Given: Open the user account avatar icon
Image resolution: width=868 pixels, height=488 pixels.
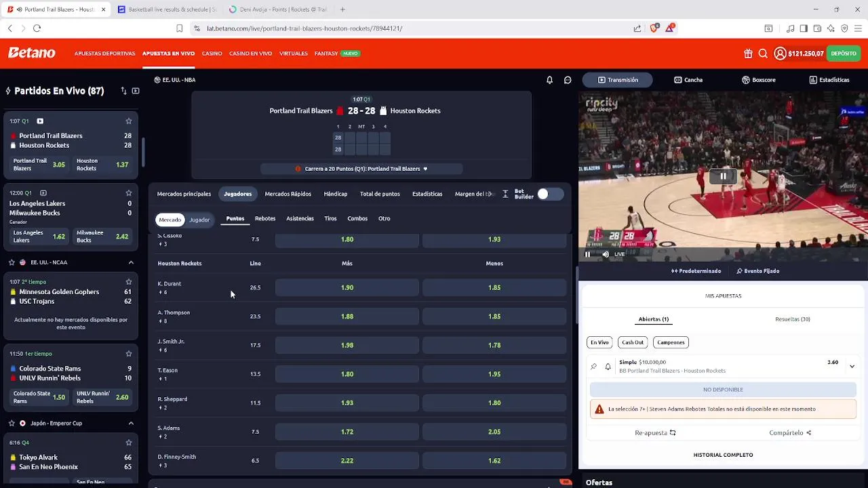Looking at the screenshot, I should tap(780, 54).
